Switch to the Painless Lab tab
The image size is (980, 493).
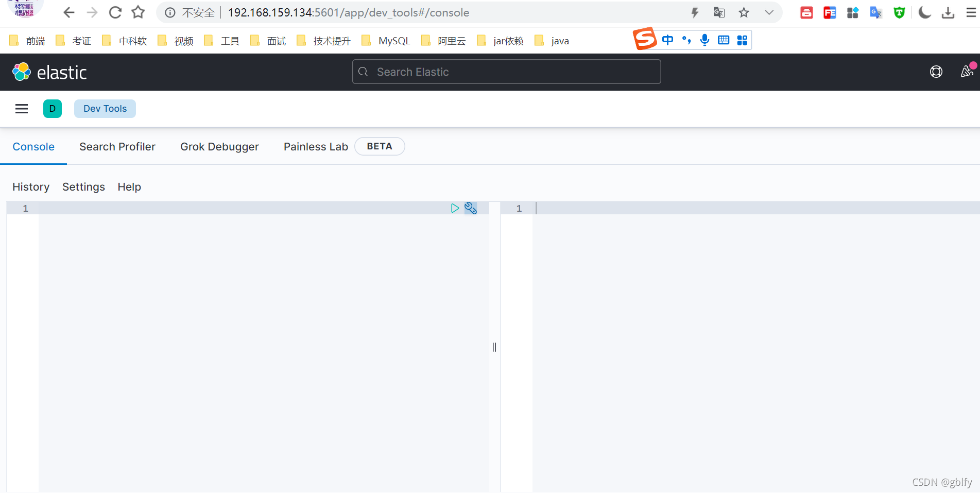tap(316, 147)
